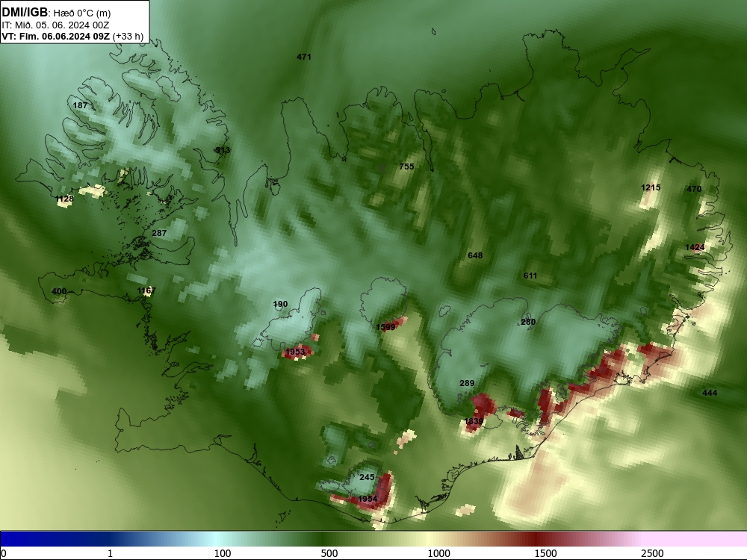This screenshot has width=747, height=560.
Task: Click the 100 tick on color scale
Action: click(223, 553)
